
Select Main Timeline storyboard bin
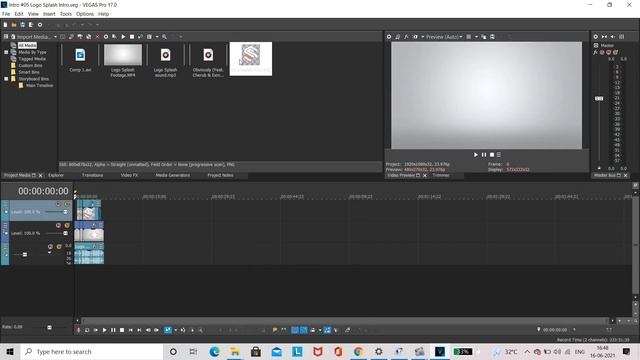39,85
